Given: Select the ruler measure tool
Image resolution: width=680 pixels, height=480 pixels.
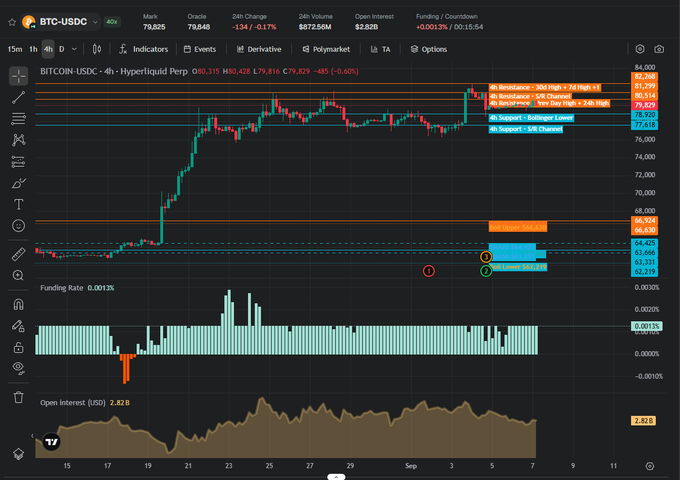Looking at the screenshot, I should [18, 254].
